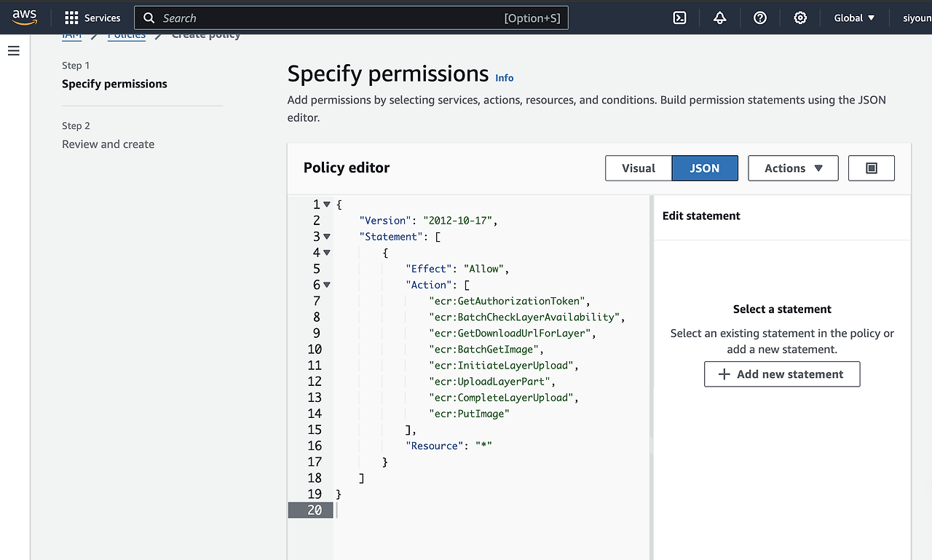
Task: Open the notifications bell
Action: [x=719, y=18]
